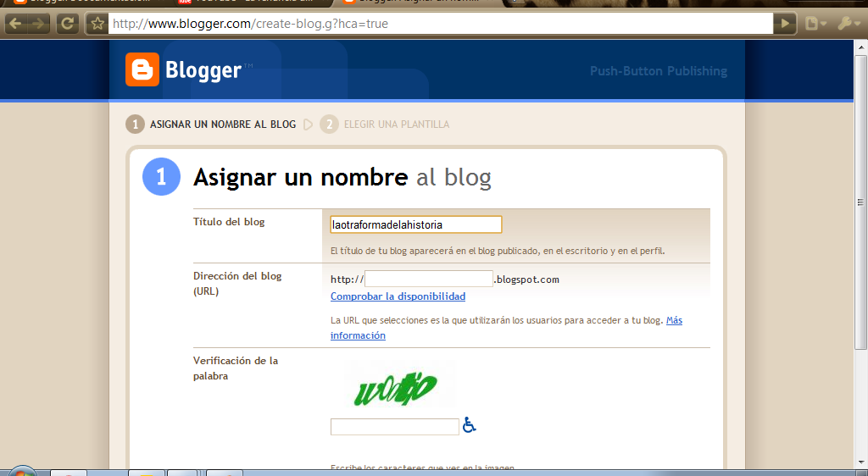Reload the page with the refresh icon

(x=68, y=24)
